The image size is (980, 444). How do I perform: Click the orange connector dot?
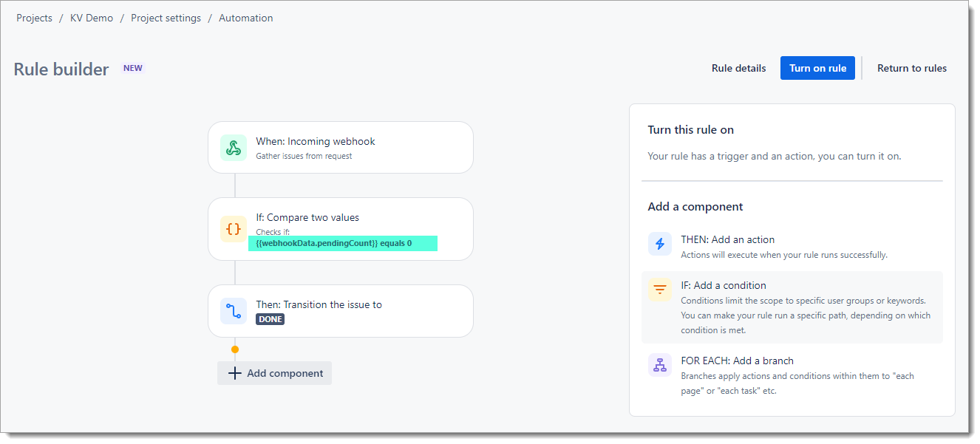pos(235,349)
